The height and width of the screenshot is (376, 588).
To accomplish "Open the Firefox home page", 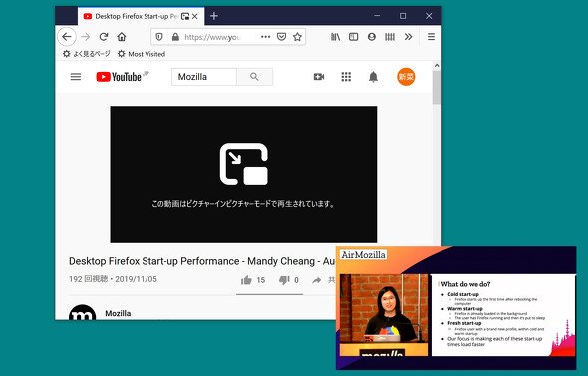I will click(x=122, y=37).
